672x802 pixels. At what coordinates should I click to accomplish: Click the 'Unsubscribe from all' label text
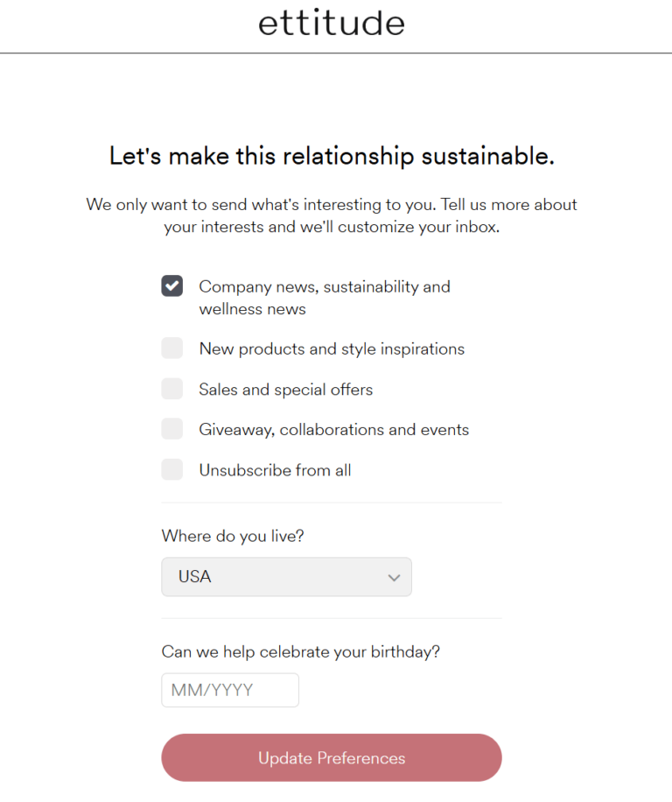(x=275, y=470)
